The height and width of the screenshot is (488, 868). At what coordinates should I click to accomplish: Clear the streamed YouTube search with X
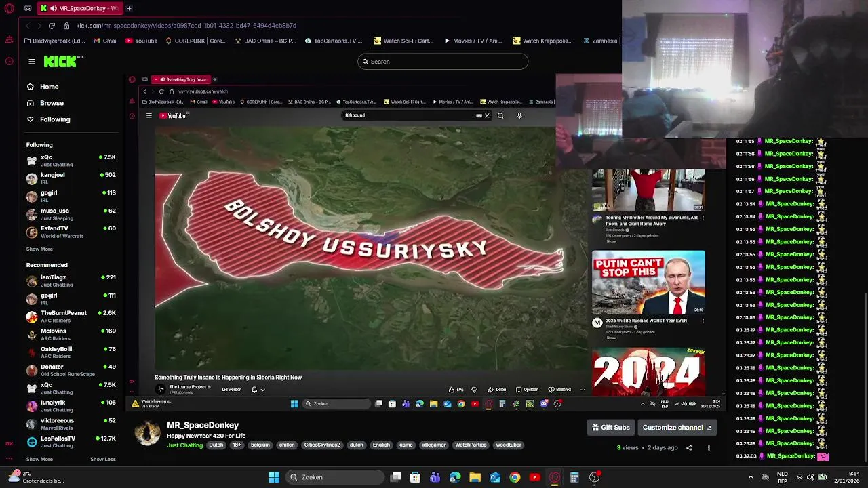click(487, 115)
